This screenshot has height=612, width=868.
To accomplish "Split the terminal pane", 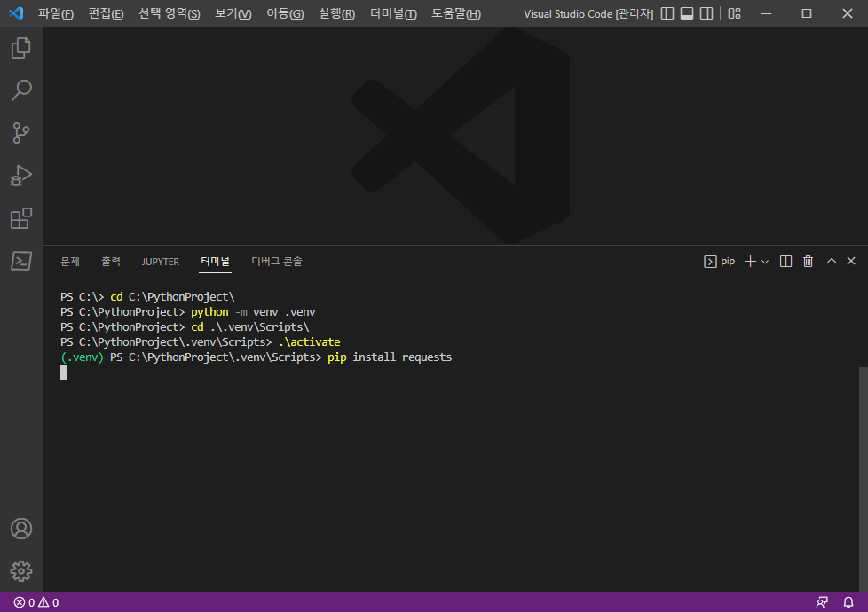I will click(x=785, y=261).
